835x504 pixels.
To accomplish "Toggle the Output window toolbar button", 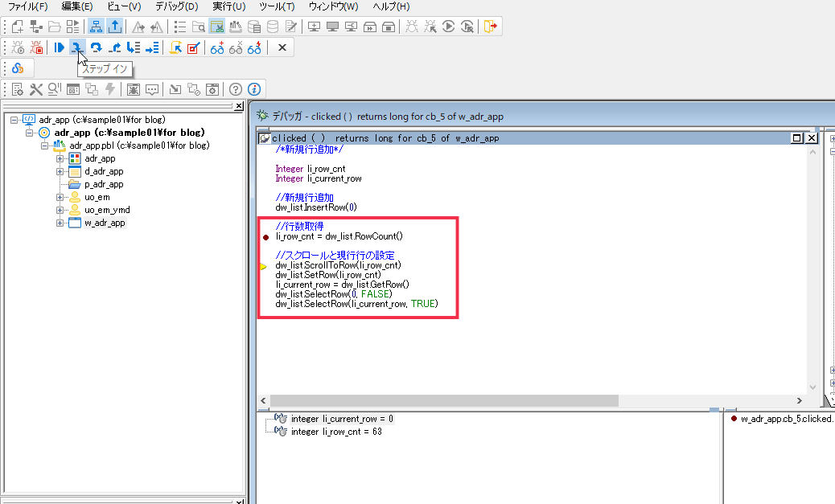I will pyautogui.click(x=115, y=27).
